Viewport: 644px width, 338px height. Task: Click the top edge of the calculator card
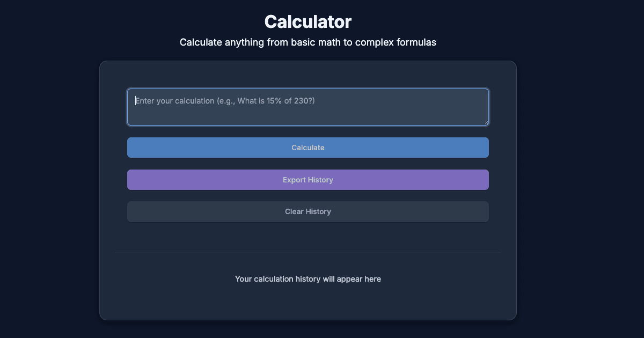(308, 61)
